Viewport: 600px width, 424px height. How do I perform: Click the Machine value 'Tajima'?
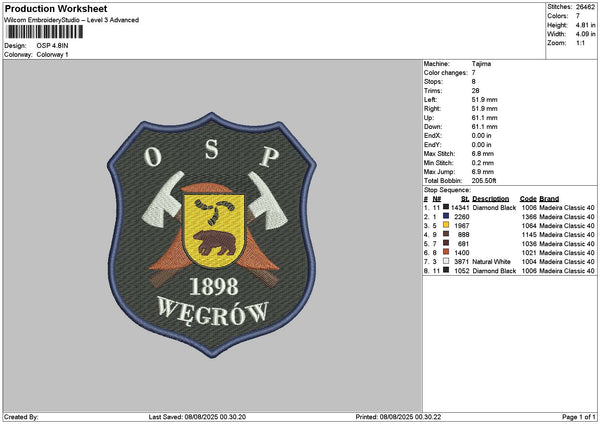tap(481, 64)
